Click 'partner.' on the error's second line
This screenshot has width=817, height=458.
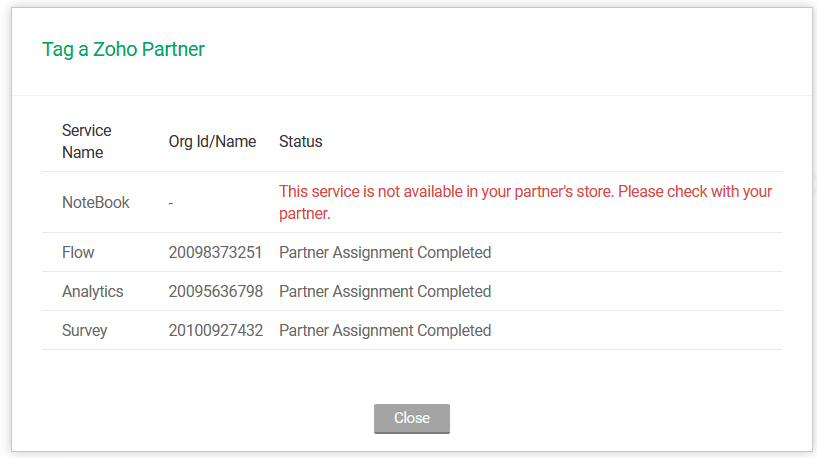[x=304, y=213]
